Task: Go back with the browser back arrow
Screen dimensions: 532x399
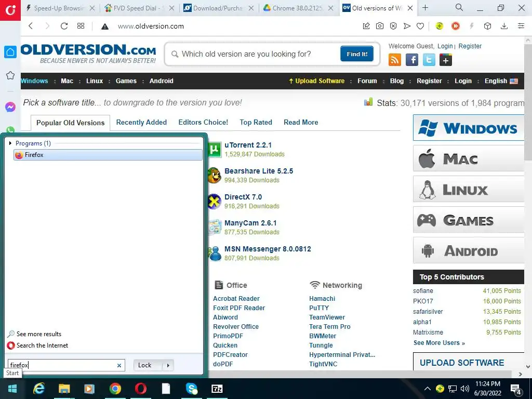Action: [31, 26]
